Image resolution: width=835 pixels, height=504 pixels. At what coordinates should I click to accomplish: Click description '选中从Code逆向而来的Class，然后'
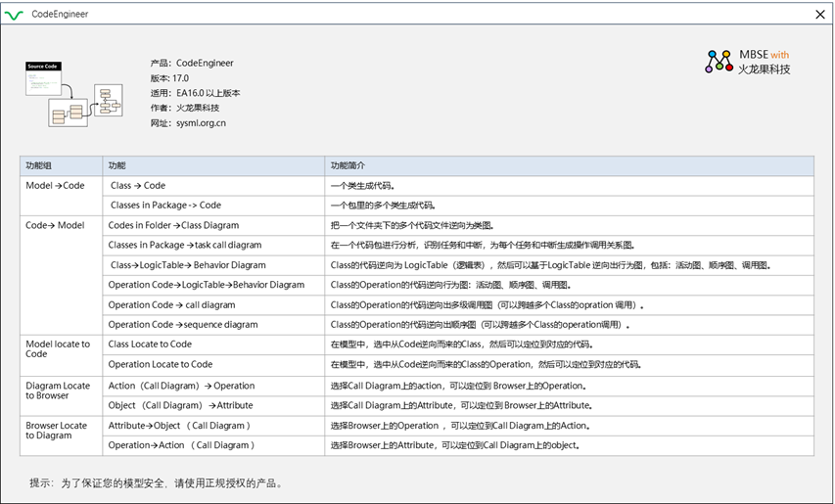[x=462, y=344]
